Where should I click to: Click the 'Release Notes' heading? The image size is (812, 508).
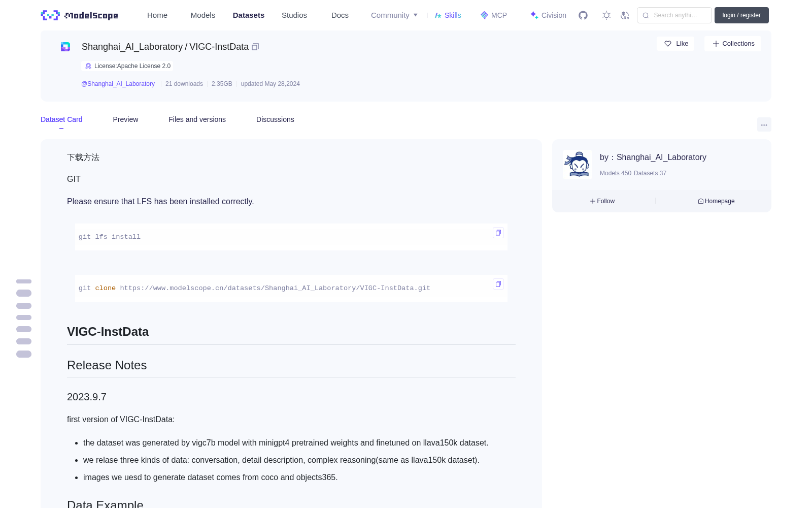(107, 365)
